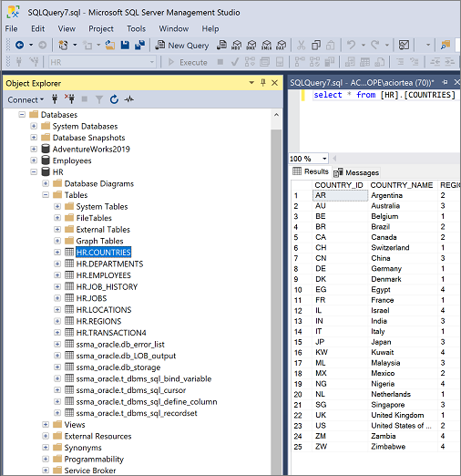
Task: Expand the AdventureWorks2019 database node
Action: pos(34,149)
